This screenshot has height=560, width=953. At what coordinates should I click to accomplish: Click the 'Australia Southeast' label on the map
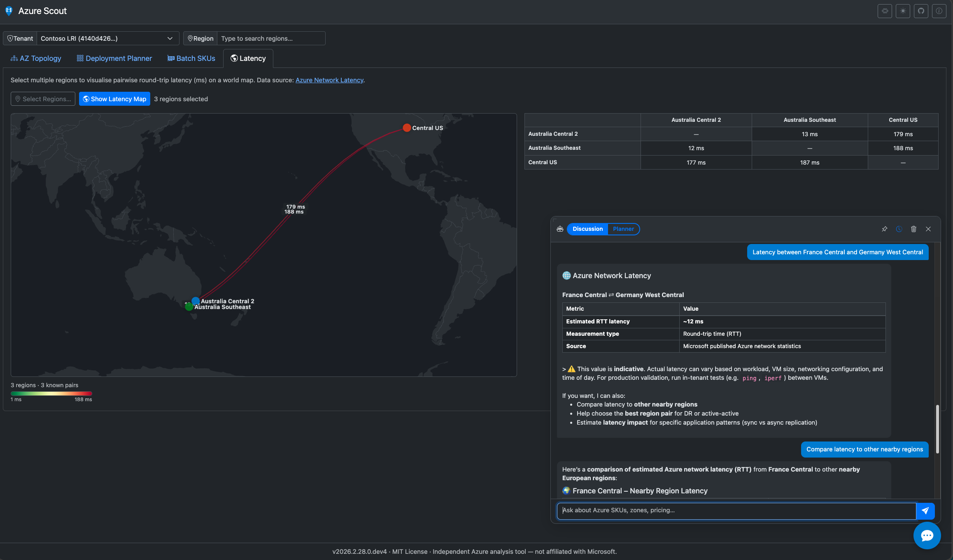tap(222, 307)
